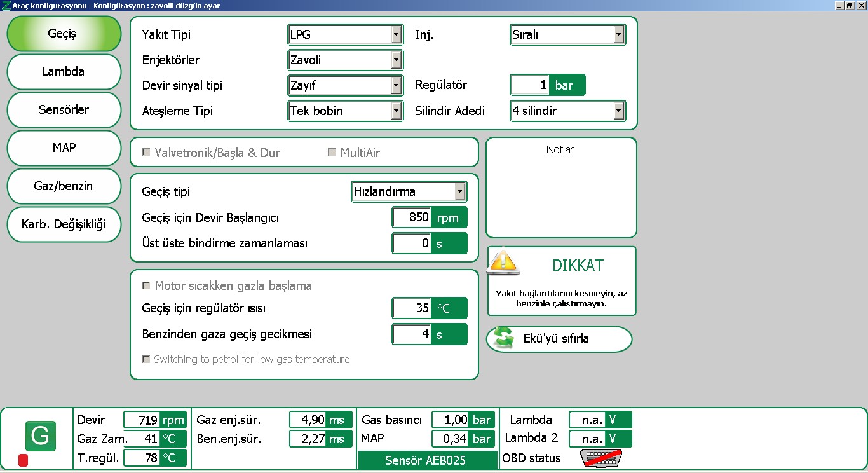
Task: Click the Yakıt bağlantılarını kesmeyin warning text
Action: pos(561,299)
